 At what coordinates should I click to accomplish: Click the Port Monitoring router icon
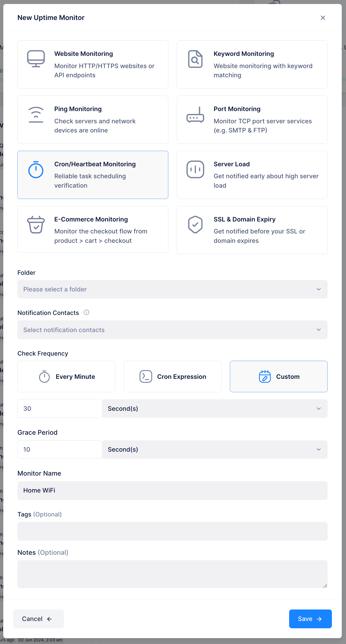[195, 115]
